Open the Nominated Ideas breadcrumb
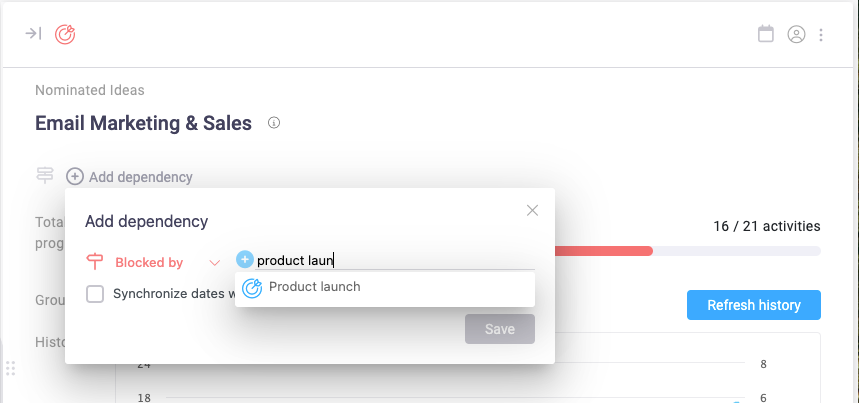This screenshot has height=403, width=859. tap(90, 90)
